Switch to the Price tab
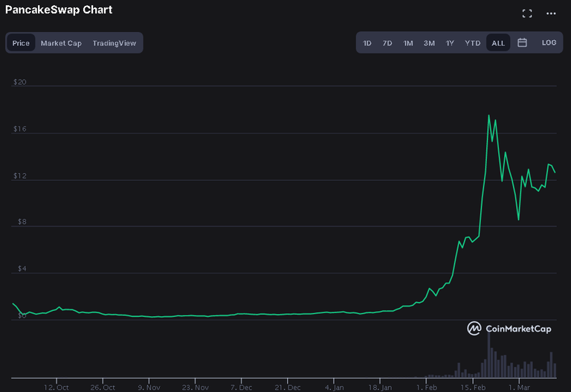Screen dimensions: 571x392 21,43
